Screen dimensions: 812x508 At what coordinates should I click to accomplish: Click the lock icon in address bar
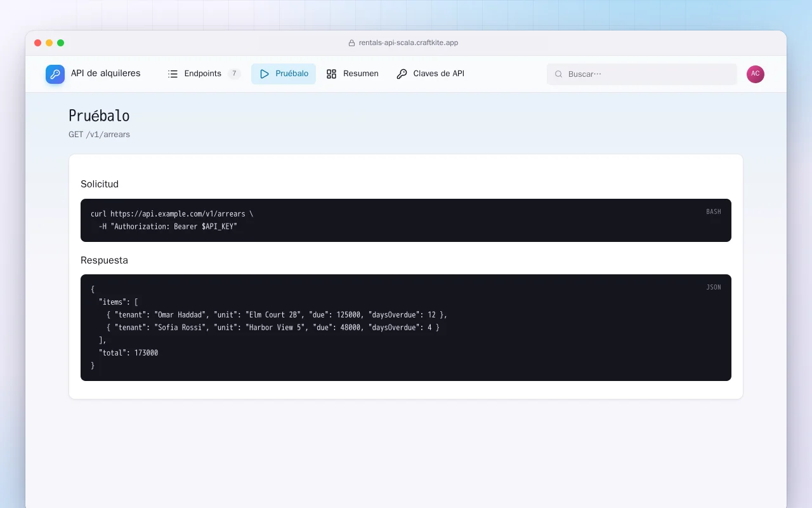351,43
